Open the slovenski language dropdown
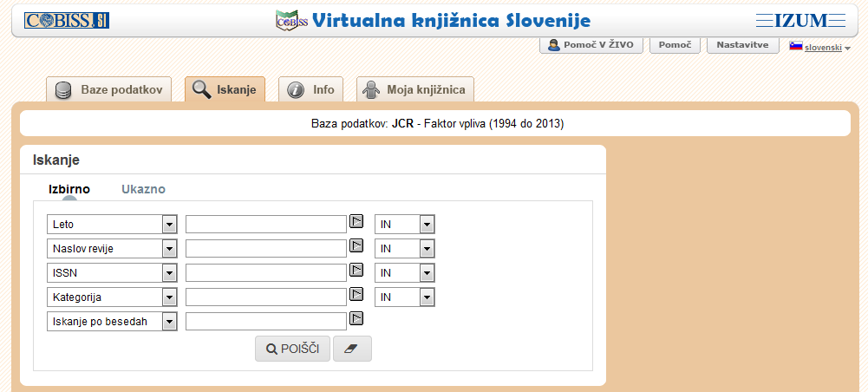This screenshot has width=868, height=392. click(x=820, y=48)
